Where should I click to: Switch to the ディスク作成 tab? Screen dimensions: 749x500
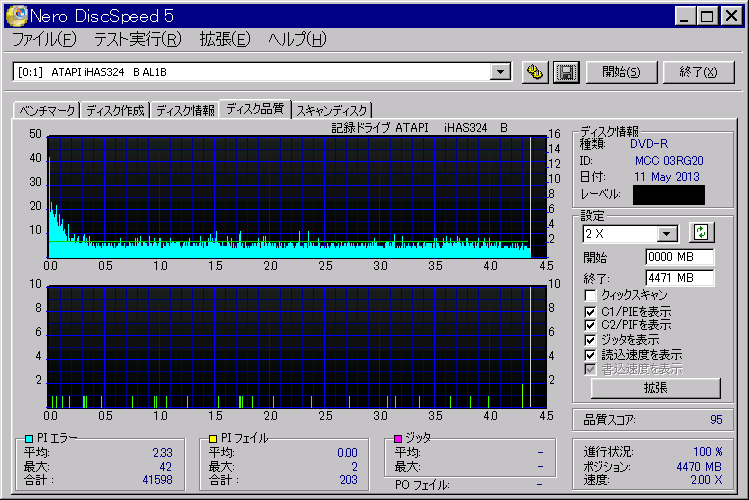115,110
